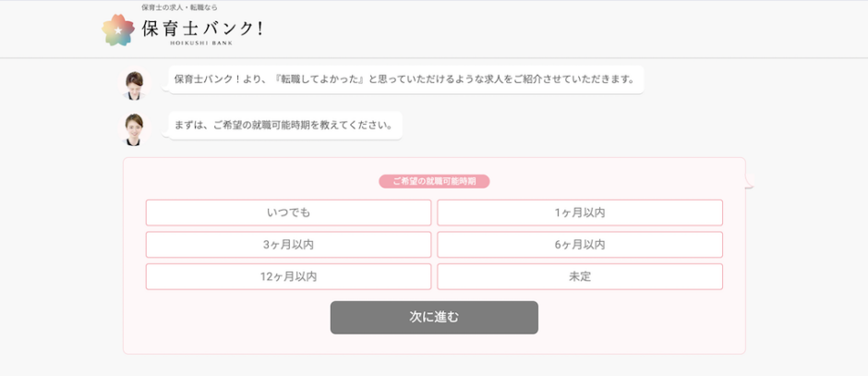
Task: Click the まずは、ご希望の就職可能時期 chat bubble
Action: (283, 125)
